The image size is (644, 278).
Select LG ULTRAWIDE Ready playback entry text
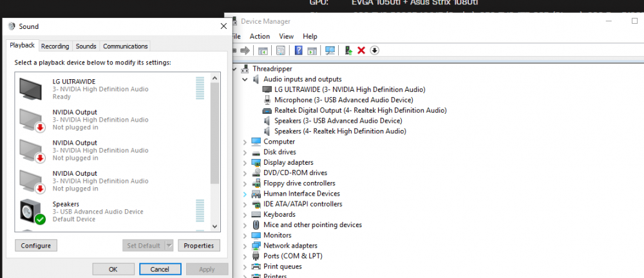point(100,89)
